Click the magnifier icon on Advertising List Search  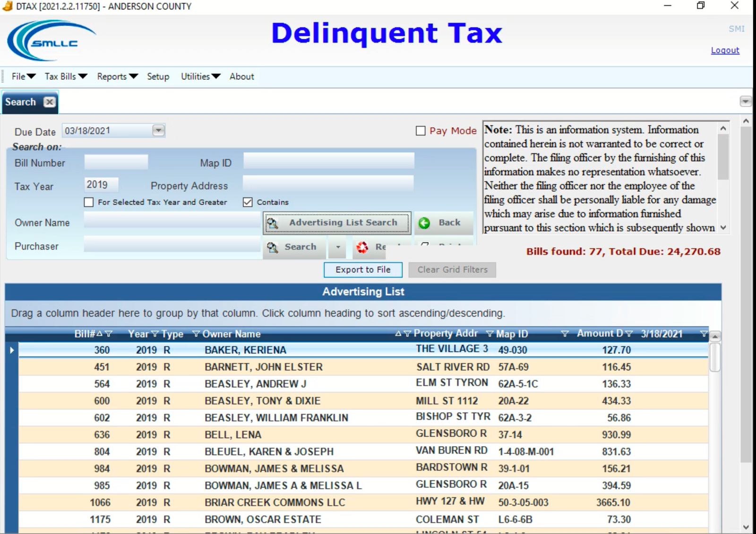[273, 223]
